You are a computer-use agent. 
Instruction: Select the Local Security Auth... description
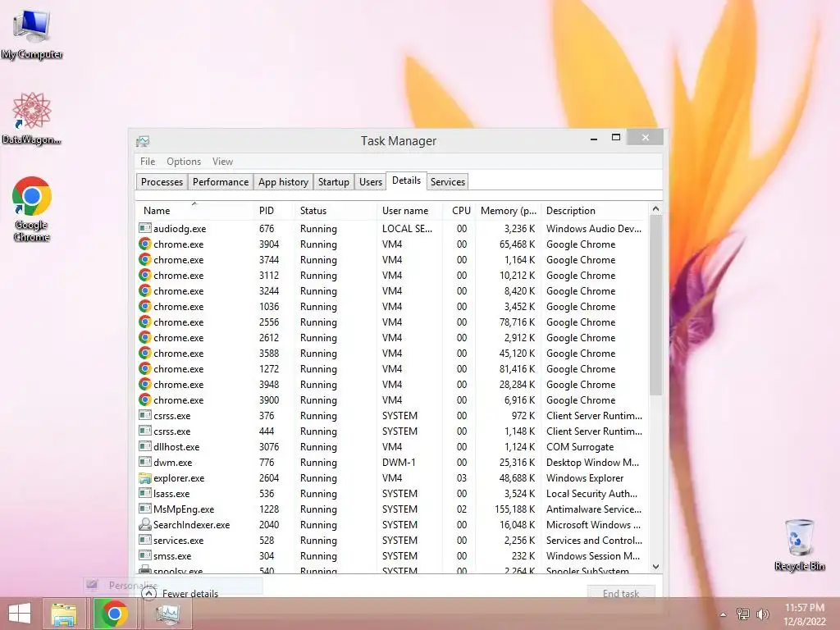point(592,493)
